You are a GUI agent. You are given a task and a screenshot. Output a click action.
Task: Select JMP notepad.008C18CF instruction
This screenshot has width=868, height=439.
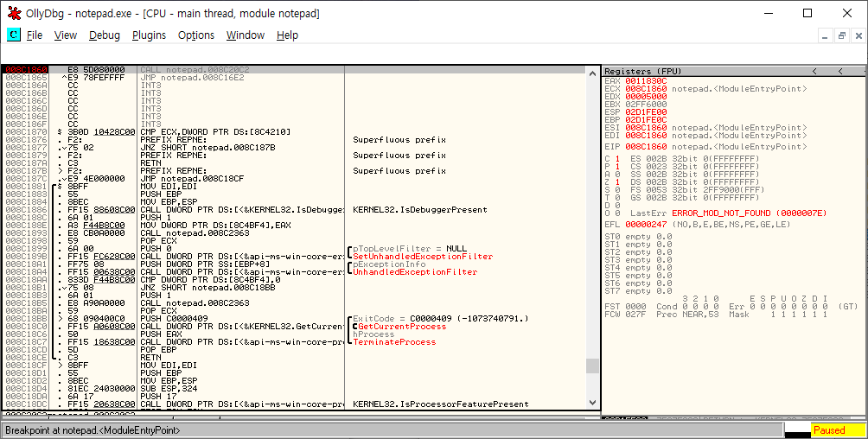click(x=192, y=178)
